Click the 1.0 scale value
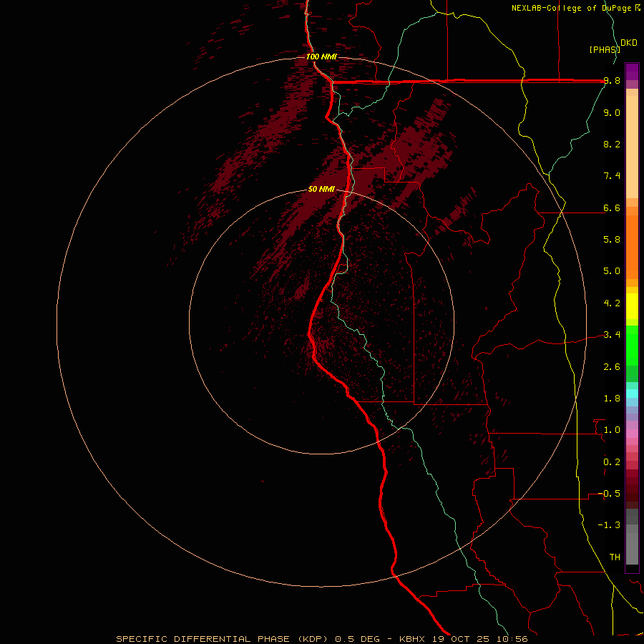This screenshot has height=644, width=644. point(612,430)
